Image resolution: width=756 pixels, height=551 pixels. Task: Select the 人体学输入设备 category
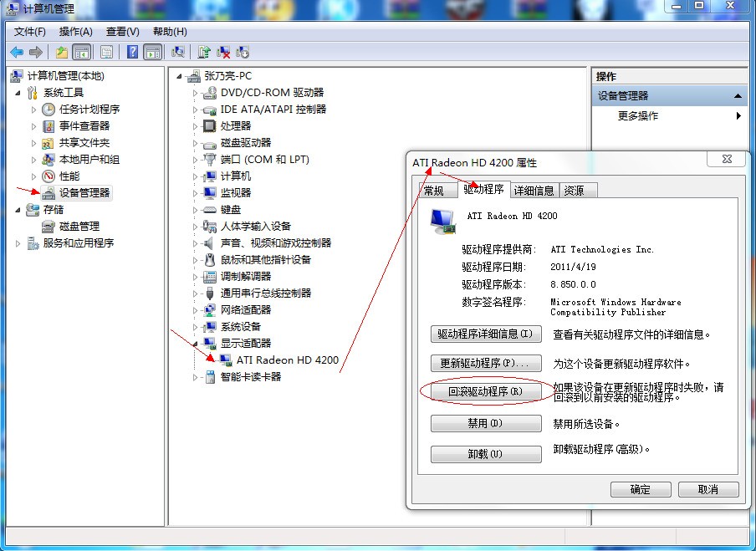[256, 227]
